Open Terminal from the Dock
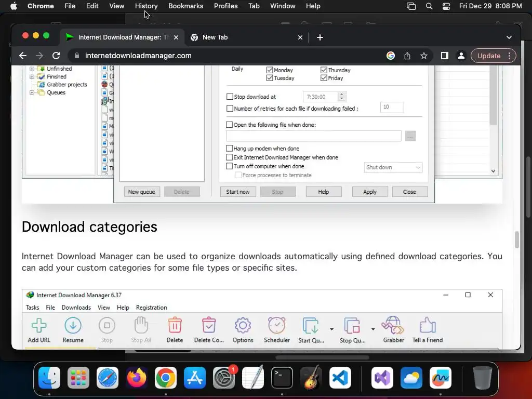The width and height of the screenshot is (532, 399). coord(282,378)
